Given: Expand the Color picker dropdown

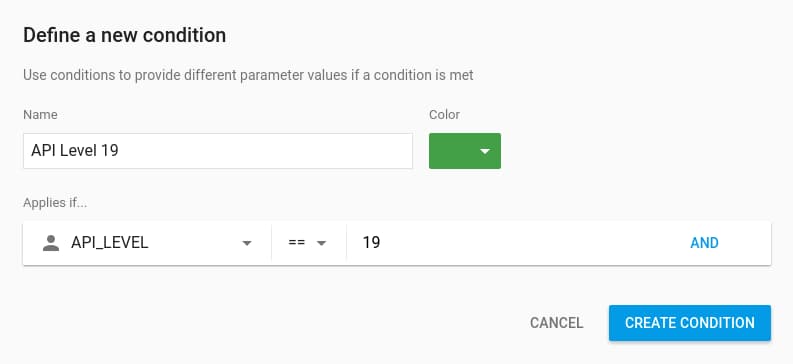Looking at the screenshot, I should tap(465, 151).
